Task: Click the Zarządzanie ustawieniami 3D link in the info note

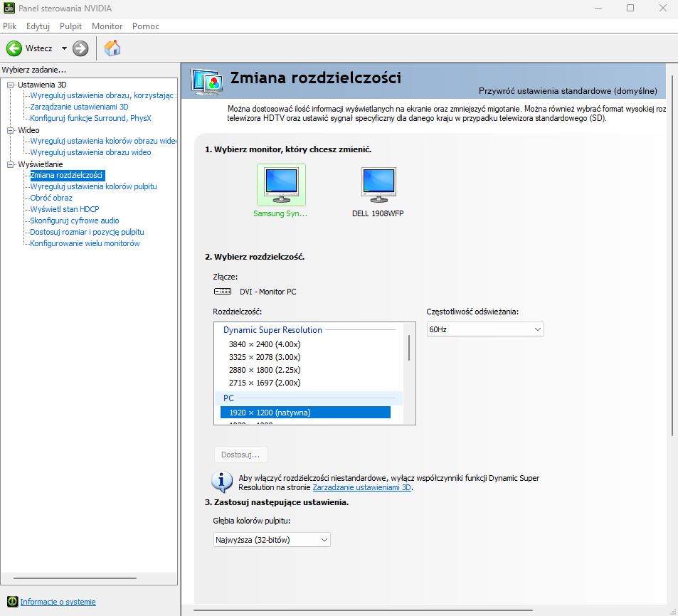Action: click(361, 488)
